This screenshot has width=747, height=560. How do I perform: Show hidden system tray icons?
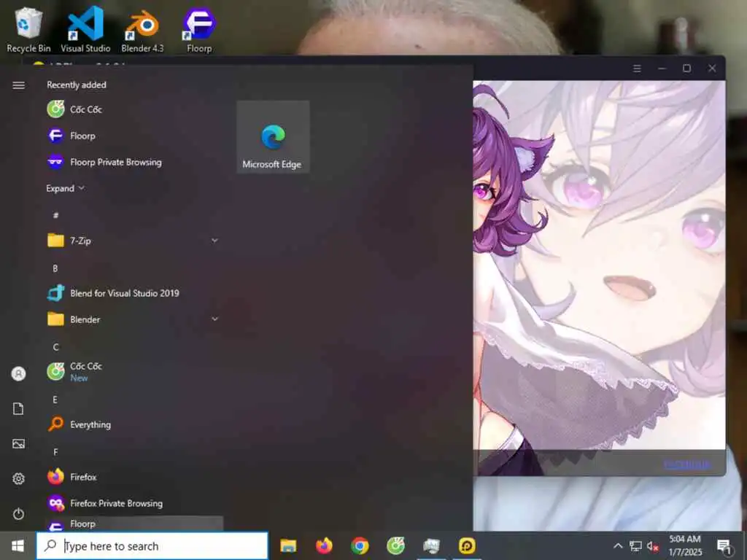[618, 546]
